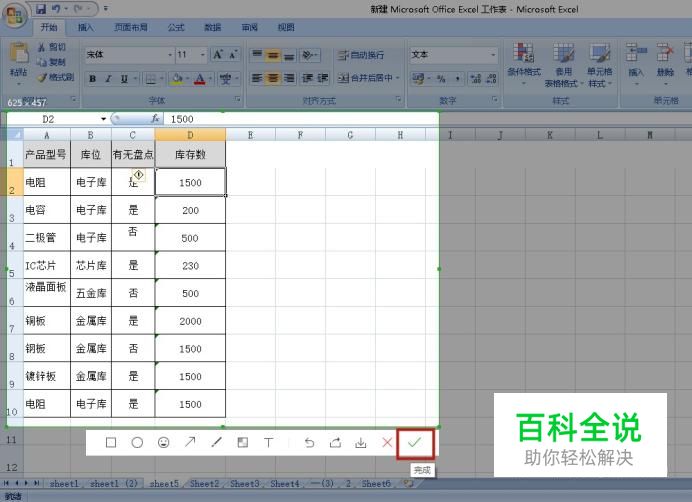692x502 pixels.
Task: Select cell containing 液晶面板
Action: point(46,293)
